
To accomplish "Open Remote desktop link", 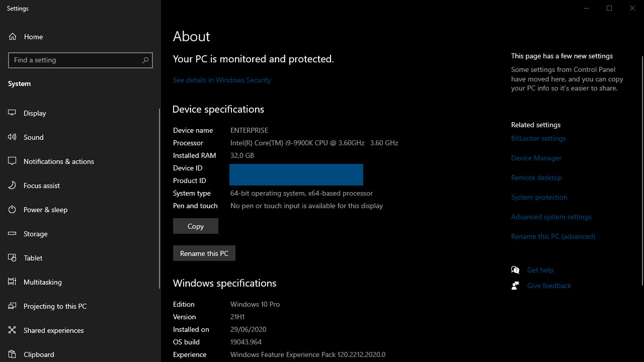I will pyautogui.click(x=536, y=177).
